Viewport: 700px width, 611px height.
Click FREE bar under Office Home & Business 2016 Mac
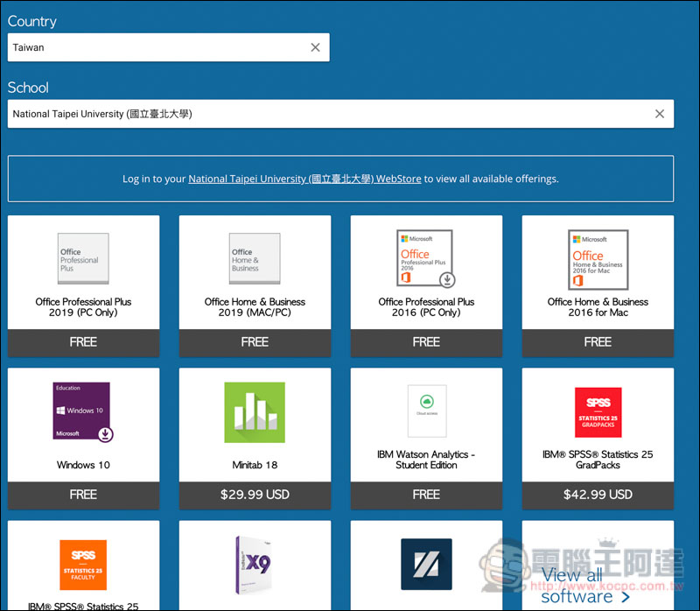coord(598,342)
